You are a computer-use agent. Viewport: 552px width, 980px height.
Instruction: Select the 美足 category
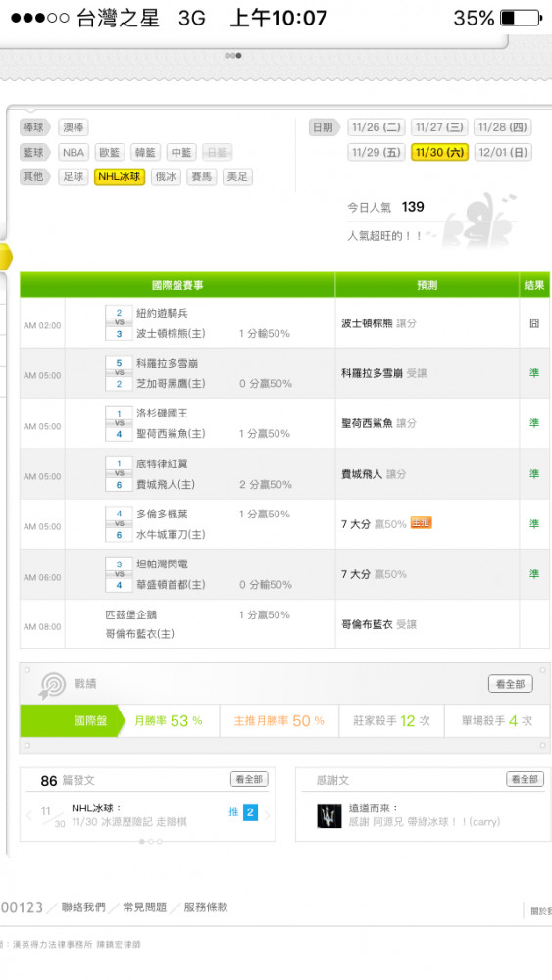tap(237, 176)
